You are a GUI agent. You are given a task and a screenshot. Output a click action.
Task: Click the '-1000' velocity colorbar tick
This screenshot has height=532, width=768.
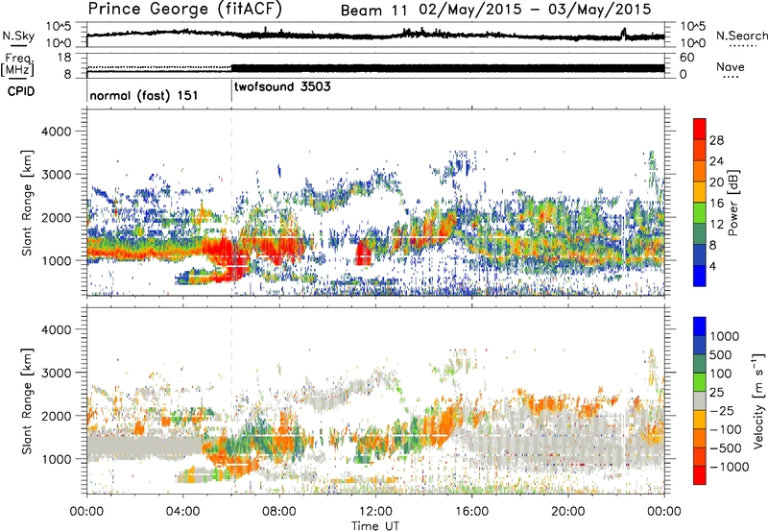coord(730,467)
